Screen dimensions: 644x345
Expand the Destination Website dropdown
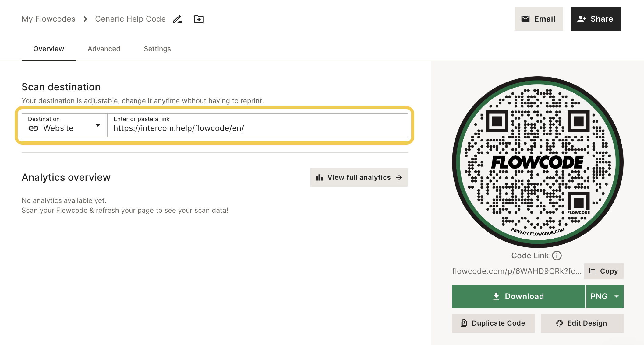tap(64, 125)
